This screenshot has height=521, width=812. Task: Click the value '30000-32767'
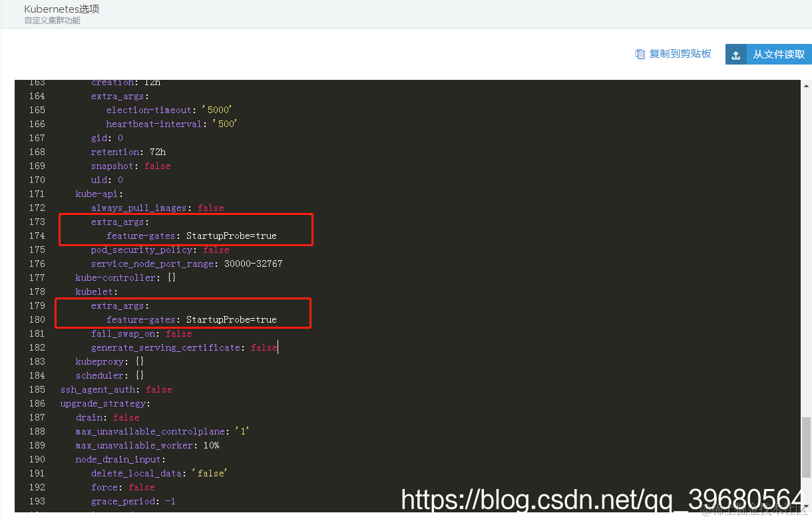coord(253,263)
